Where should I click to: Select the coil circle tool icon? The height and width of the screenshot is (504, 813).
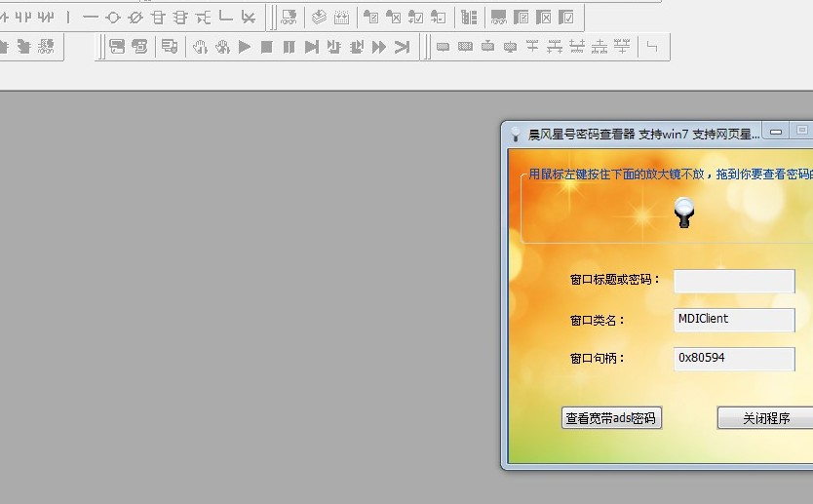[x=113, y=17]
